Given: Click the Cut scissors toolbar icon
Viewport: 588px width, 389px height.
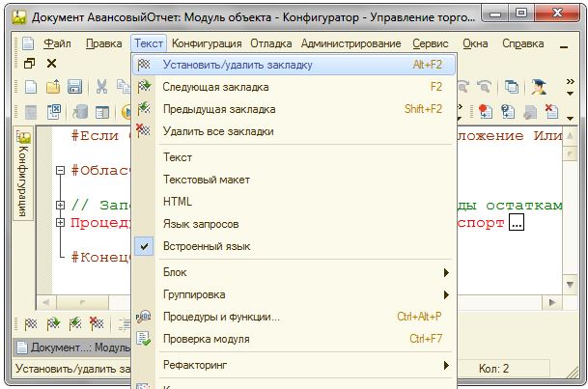Looking at the screenshot, I should coord(100,88).
